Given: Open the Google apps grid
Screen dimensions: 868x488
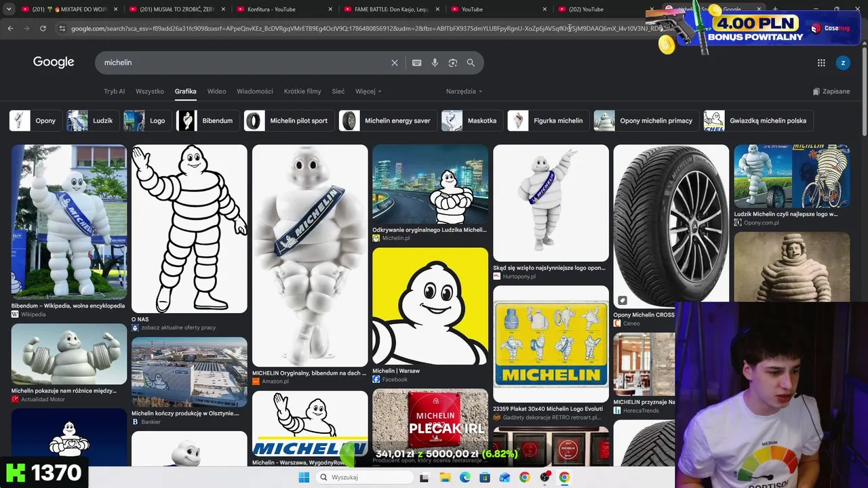Looking at the screenshot, I should pos(821,63).
